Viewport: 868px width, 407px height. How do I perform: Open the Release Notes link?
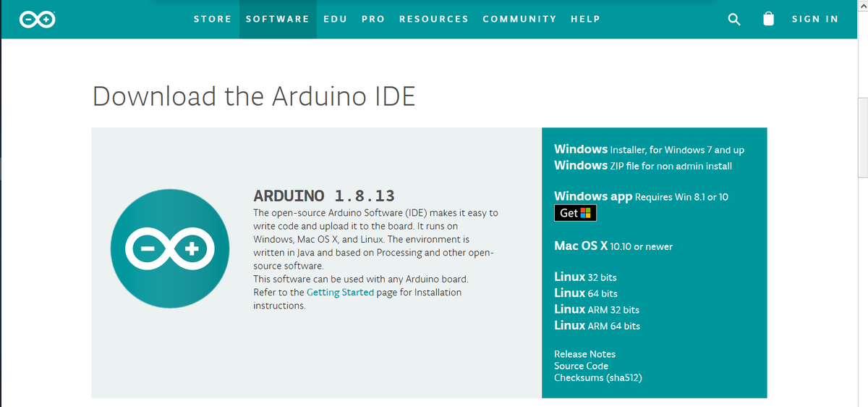[584, 354]
